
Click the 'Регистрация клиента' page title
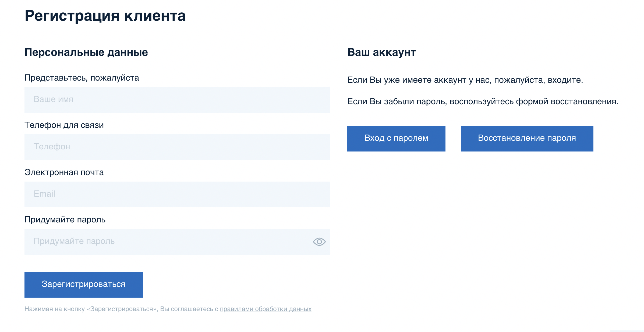pyautogui.click(x=105, y=16)
